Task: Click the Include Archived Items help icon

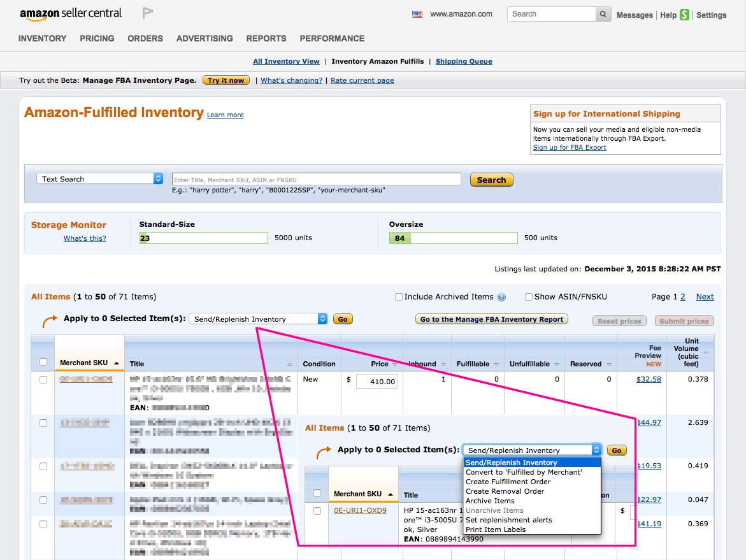Action: pos(501,297)
